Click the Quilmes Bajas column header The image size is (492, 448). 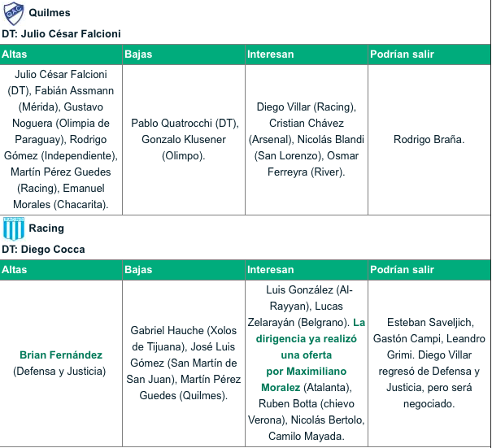coord(184,54)
